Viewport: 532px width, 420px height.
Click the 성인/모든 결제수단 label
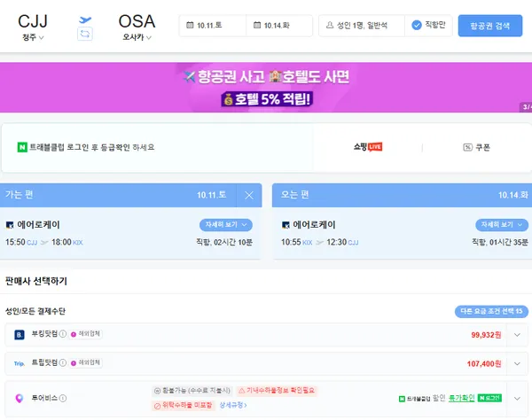[35, 311]
